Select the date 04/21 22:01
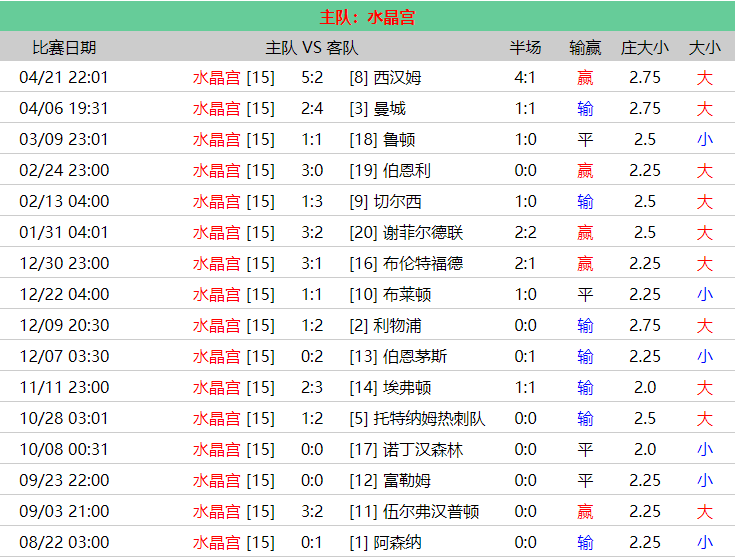The width and height of the screenshot is (735, 559). click(64, 77)
